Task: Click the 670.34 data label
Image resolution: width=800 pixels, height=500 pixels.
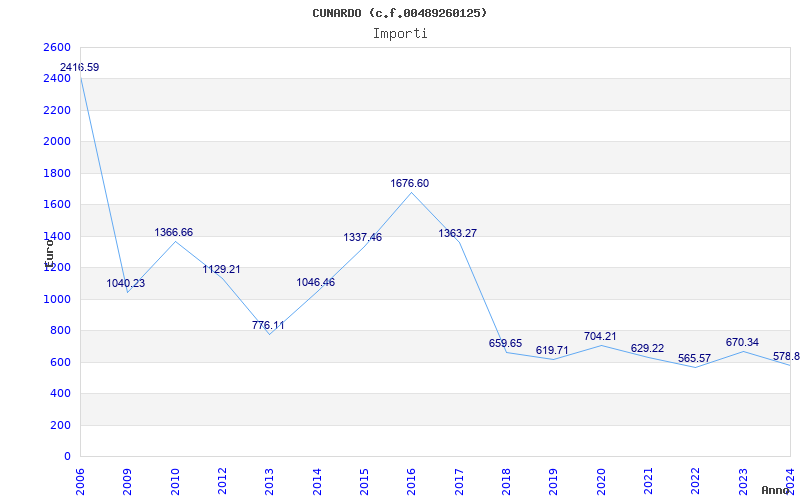Action: 742,342
